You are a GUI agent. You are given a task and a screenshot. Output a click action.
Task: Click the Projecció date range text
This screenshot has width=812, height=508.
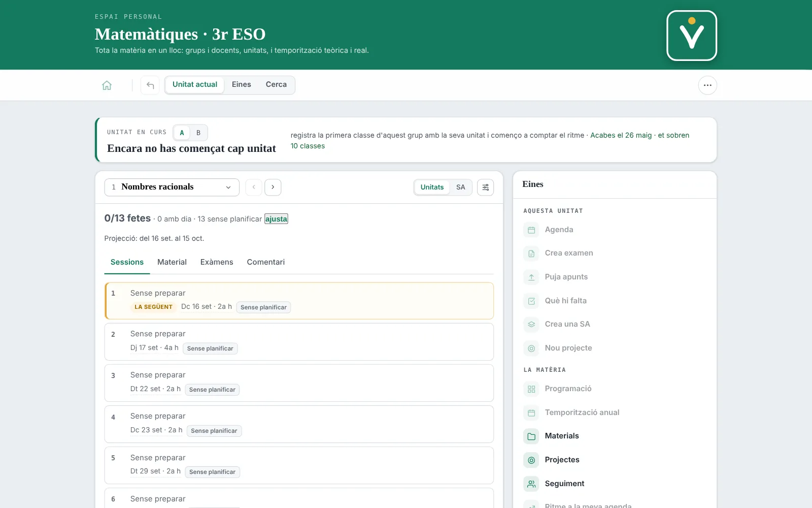(154, 238)
